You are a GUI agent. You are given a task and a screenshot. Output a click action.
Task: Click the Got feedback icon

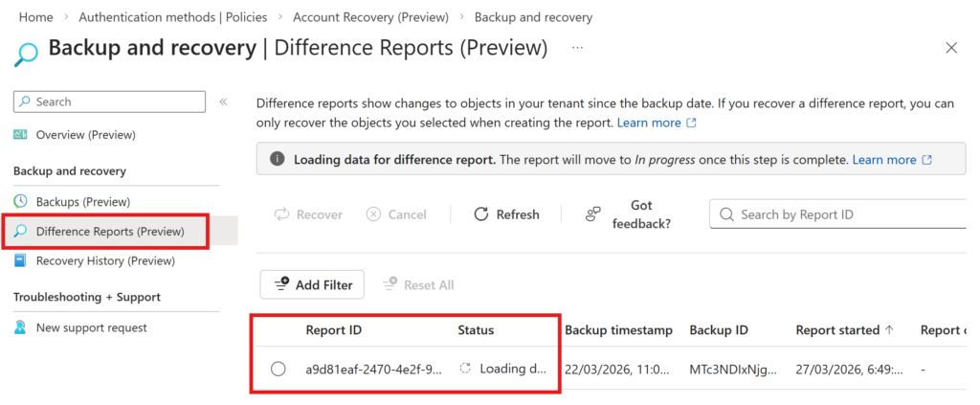593,214
